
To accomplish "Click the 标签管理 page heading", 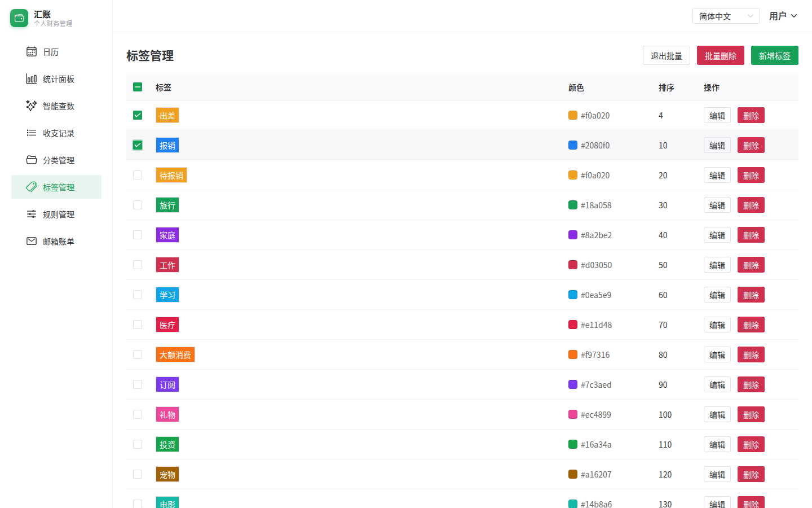I will click(x=150, y=55).
